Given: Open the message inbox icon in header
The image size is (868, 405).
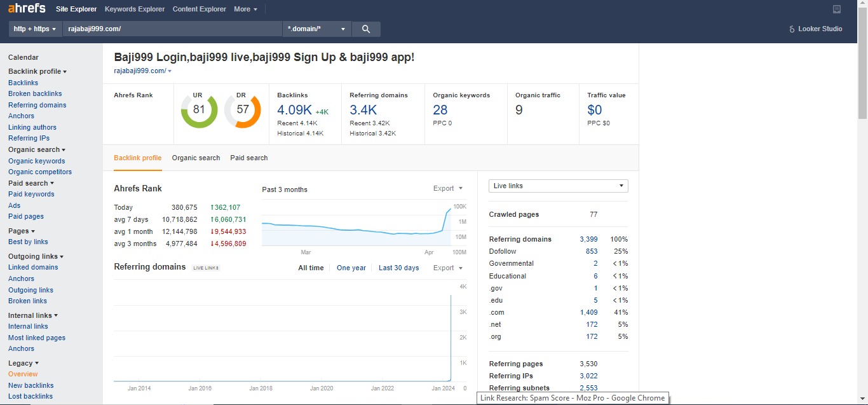Looking at the screenshot, I should (837, 9).
